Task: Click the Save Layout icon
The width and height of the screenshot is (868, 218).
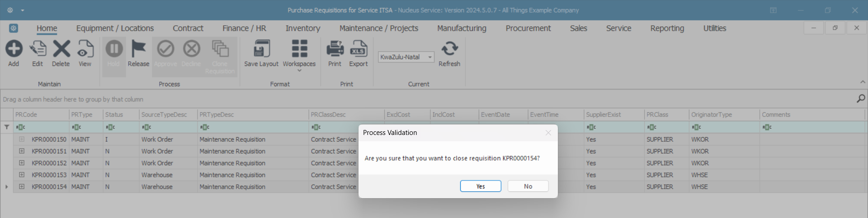Action: click(261, 49)
